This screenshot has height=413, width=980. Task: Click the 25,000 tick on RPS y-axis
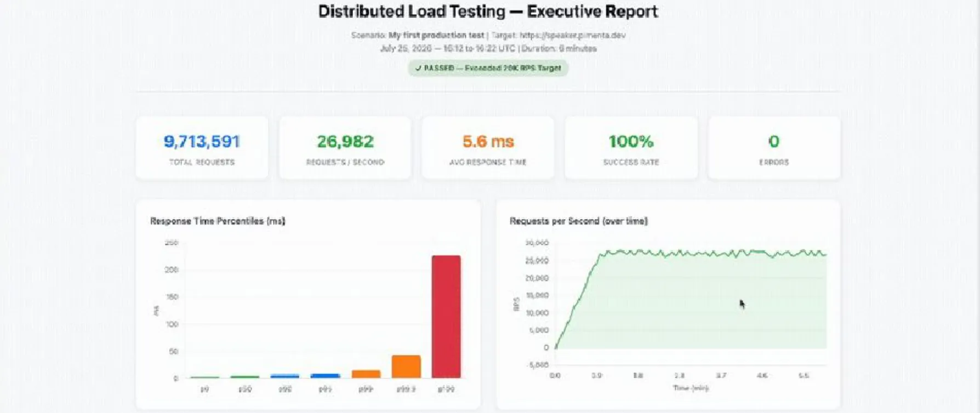point(537,260)
